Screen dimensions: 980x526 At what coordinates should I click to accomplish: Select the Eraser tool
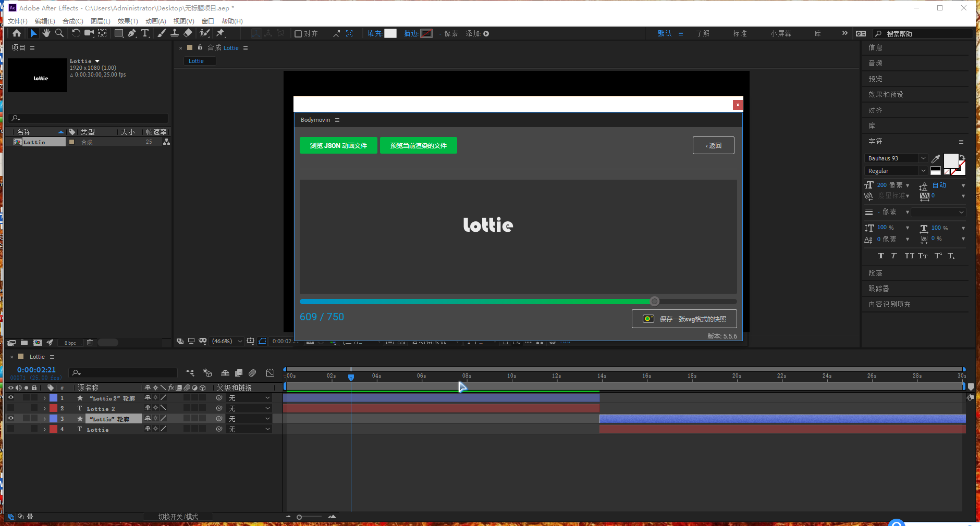(188, 33)
